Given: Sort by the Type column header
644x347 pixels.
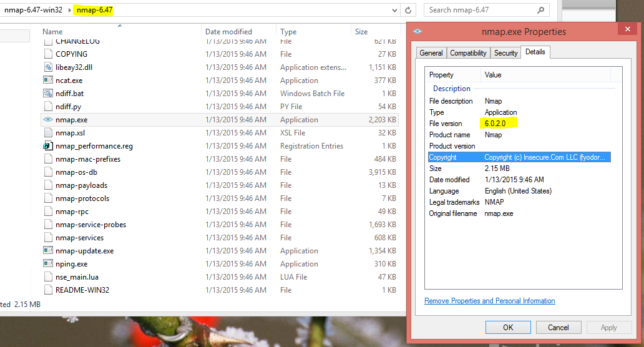Looking at the screenshot, I should [x=288, y=32].
